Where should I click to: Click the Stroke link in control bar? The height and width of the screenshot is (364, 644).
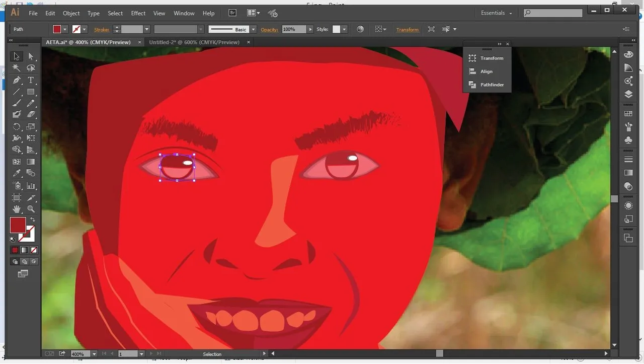102,30
